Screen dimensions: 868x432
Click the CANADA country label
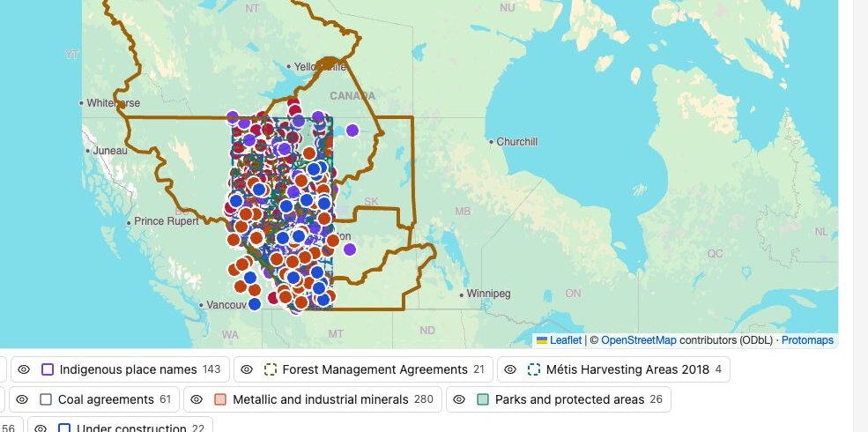(352, 96)
